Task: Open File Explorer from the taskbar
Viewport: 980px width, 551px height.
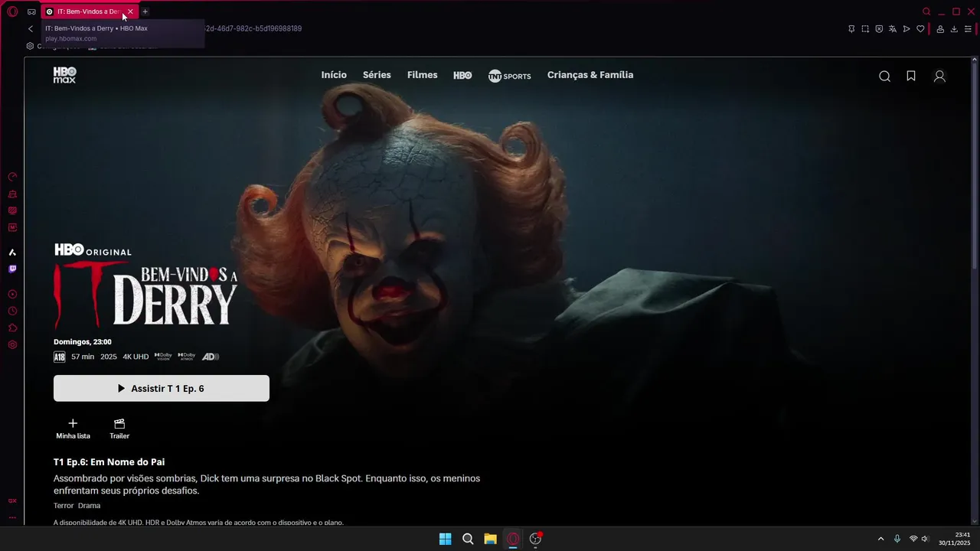Action: pos(490,539)
